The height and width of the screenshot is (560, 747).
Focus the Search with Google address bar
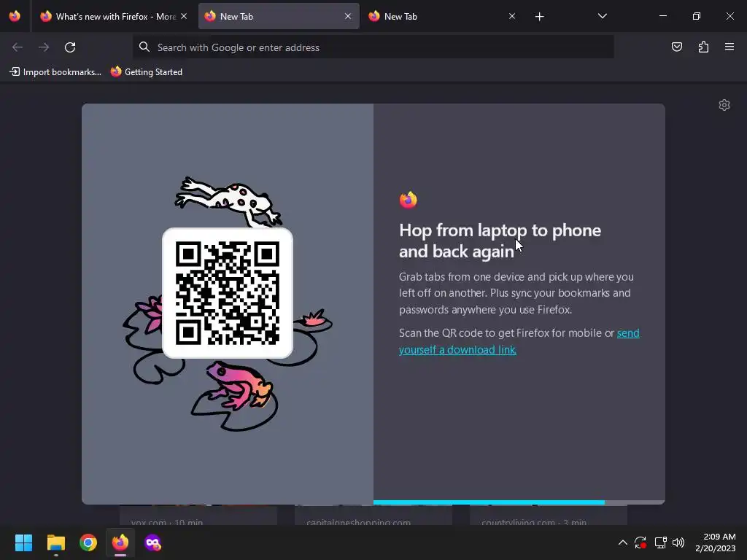pyautogui.click(x=373, y=47)
